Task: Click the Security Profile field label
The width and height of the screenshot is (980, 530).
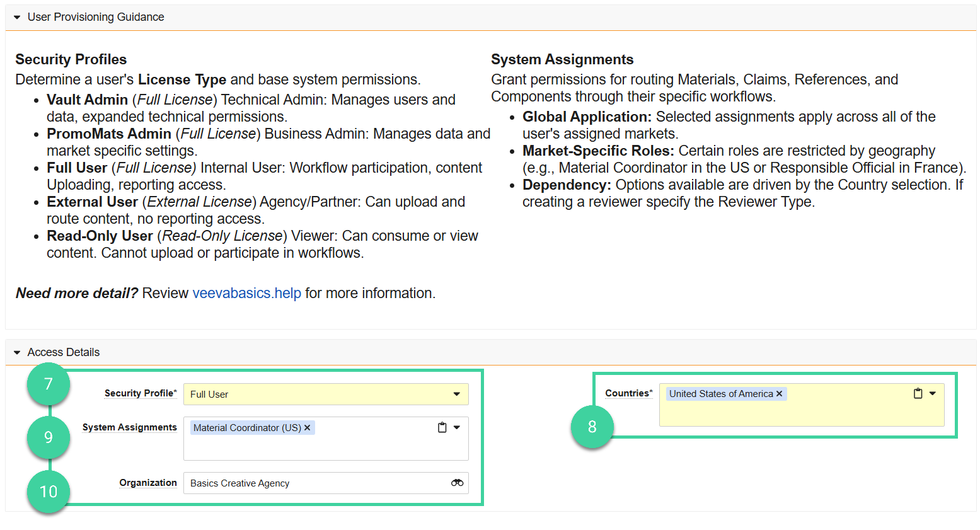Action: coord(141,393)
